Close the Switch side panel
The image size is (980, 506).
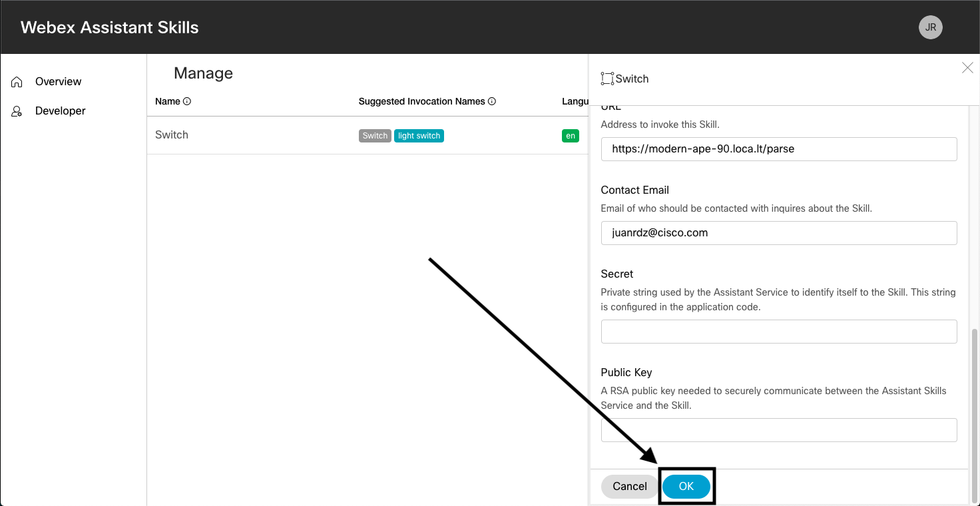(x=967, y=67)
